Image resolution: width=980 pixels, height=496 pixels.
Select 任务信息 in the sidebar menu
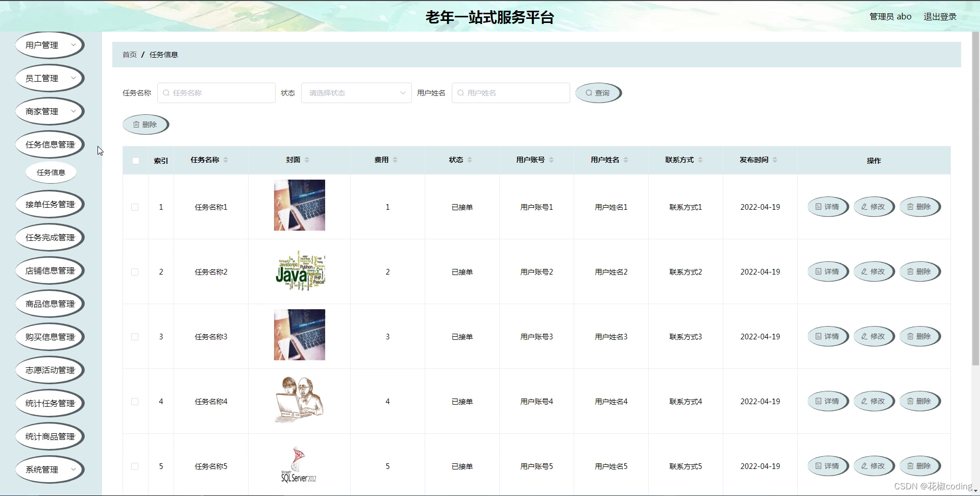(x=51, y=172)
